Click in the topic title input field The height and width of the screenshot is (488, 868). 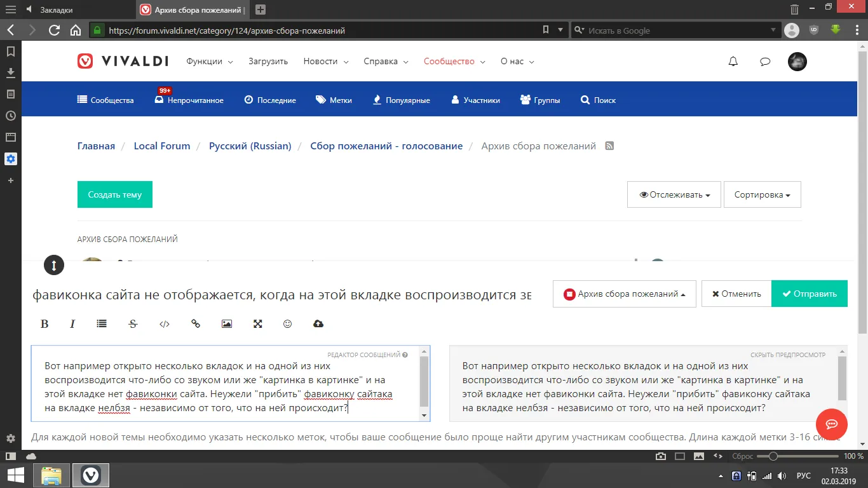(x=283, y=294)
